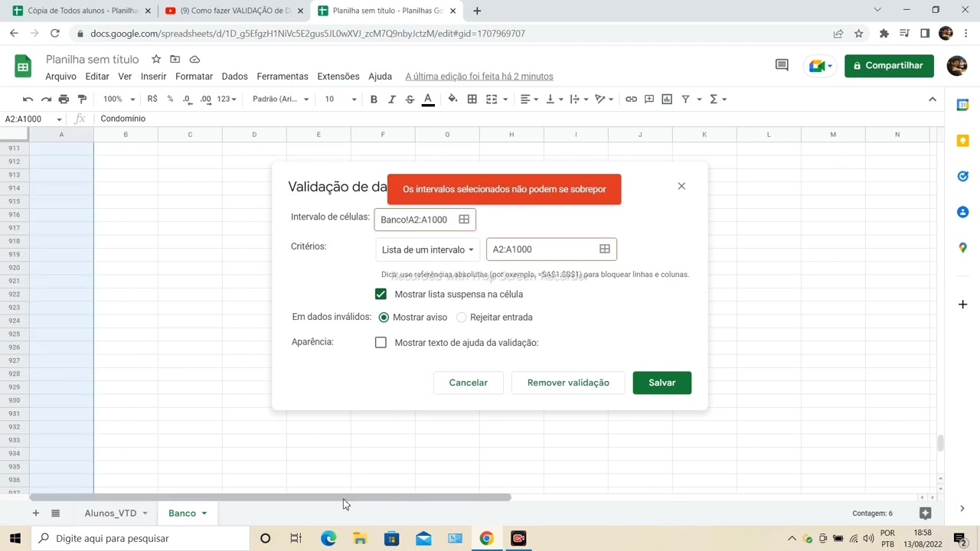Open the Dados menu
Image resolution: width=980 pixels, height=551 pixels.
click(234, 77)
